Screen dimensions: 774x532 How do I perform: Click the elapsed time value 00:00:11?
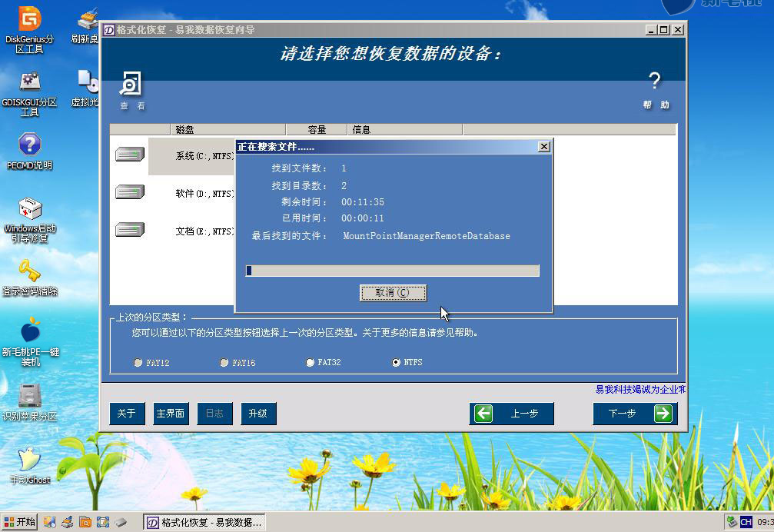point(362,218)
